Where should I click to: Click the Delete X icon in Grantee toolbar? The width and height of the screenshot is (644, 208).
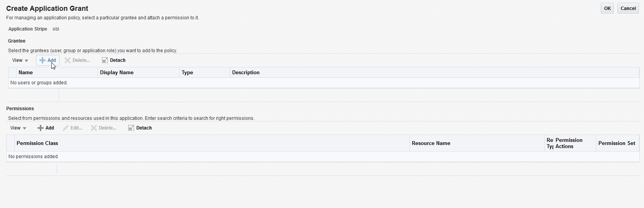tap(68, 60)
